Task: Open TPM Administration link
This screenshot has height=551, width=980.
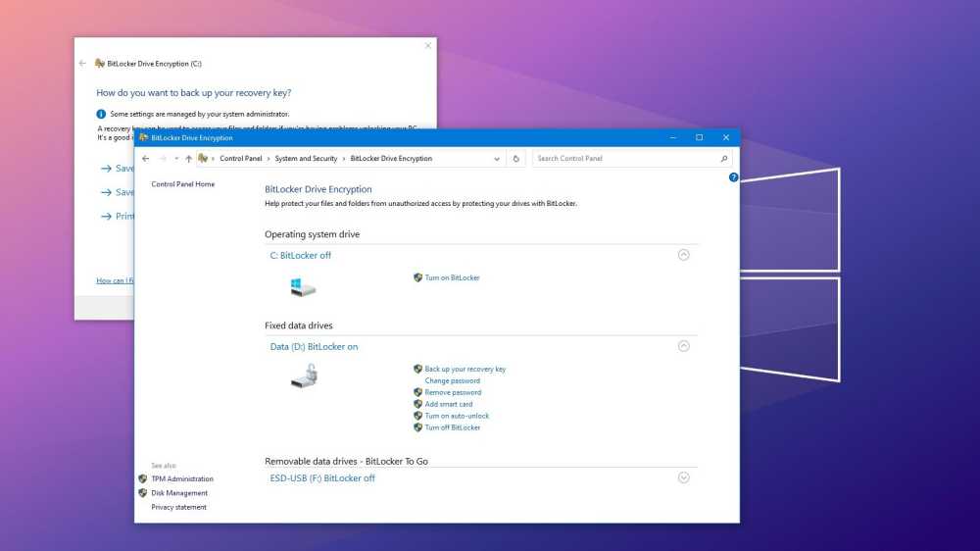Action: click(181, 479)
